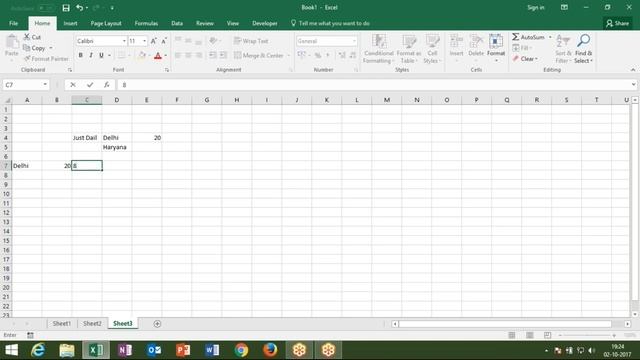Apply the red font color swatch

[x=158, y=56]
